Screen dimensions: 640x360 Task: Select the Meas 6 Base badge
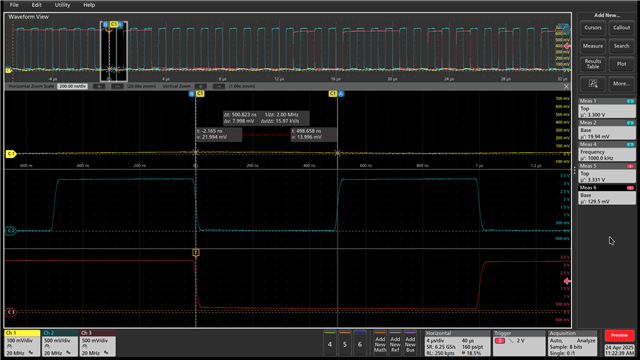coord(607,195)
